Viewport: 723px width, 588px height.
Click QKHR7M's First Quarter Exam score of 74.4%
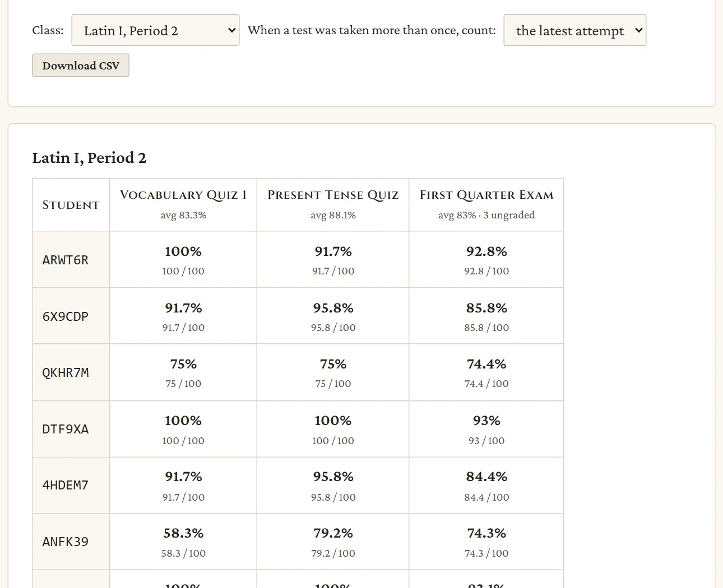[486, 364]
